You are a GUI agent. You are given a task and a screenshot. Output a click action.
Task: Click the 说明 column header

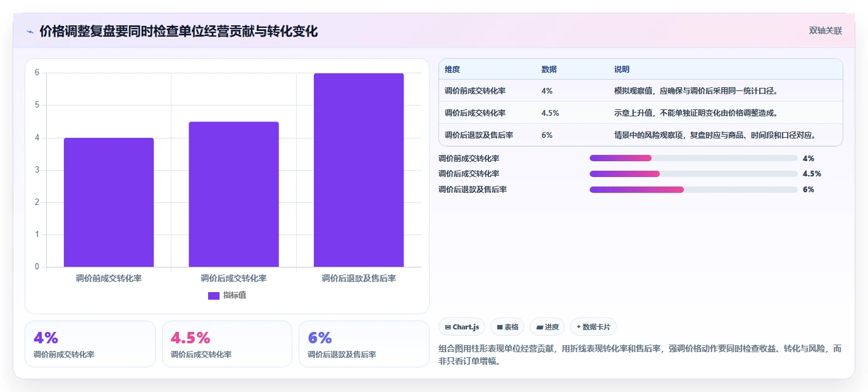[x=622, y=70]
